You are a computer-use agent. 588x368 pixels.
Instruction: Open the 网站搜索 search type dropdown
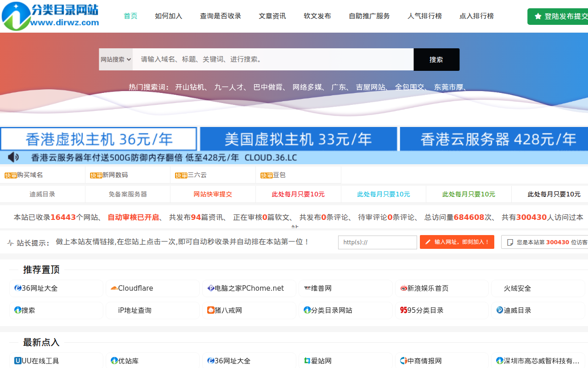pyautogui.click(x=116, y=59)
